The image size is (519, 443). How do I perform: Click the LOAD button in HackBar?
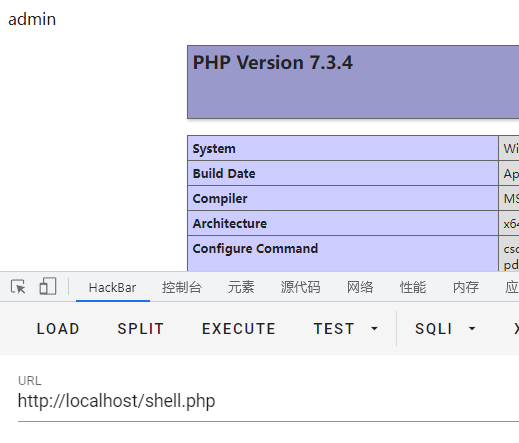pyautogui.click(x=58, y=329)
